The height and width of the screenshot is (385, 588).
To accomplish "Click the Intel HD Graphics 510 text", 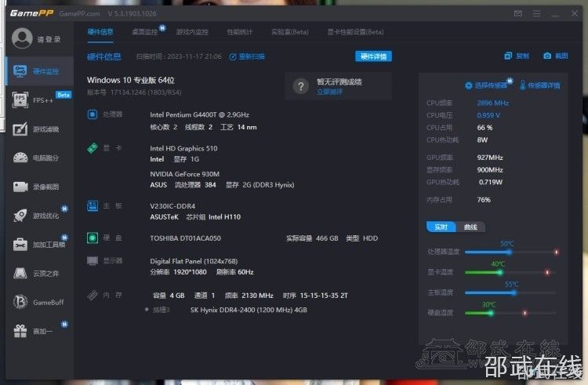I will (183, 148).
